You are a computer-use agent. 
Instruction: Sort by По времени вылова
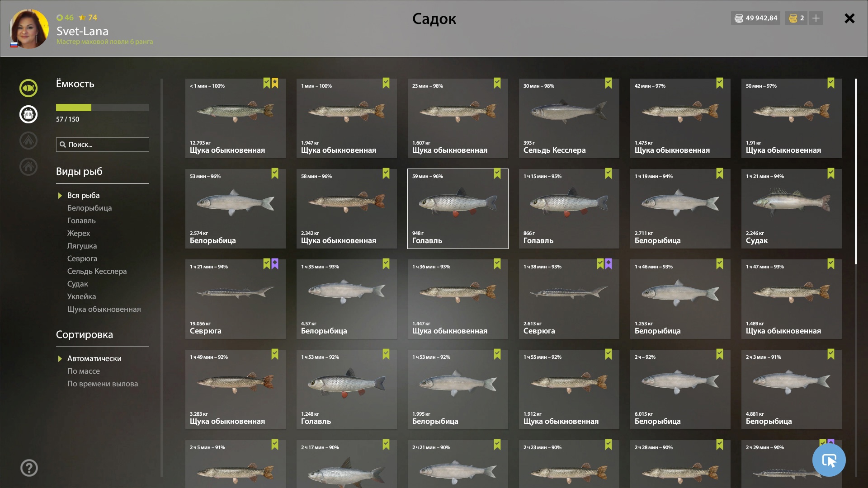[x=103, y=384]
